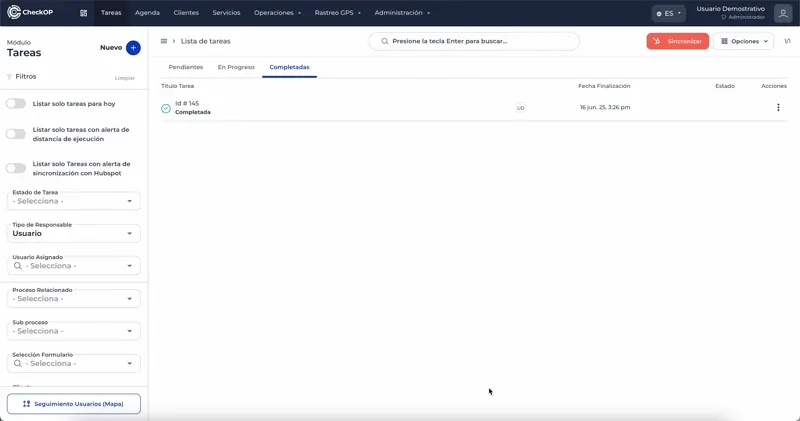This screenshot has height=421, width=800.
Task: Open the Selección Formulario dropdown
Action: coord(73,363)
